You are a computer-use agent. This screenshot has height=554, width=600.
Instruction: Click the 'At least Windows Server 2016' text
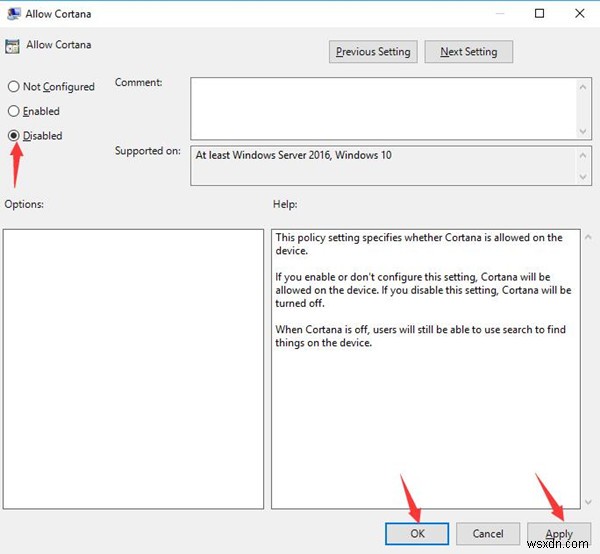(293, 155)
